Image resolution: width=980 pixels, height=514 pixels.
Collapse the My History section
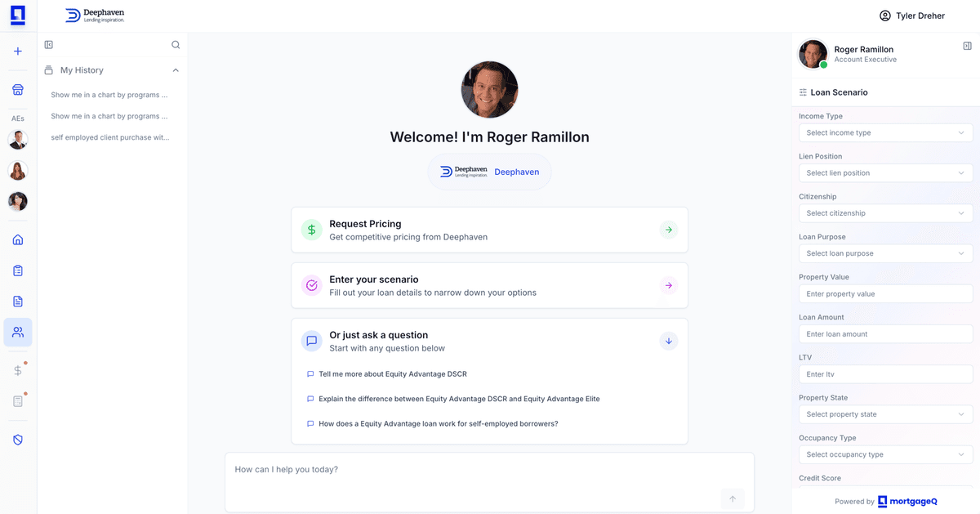175,70
